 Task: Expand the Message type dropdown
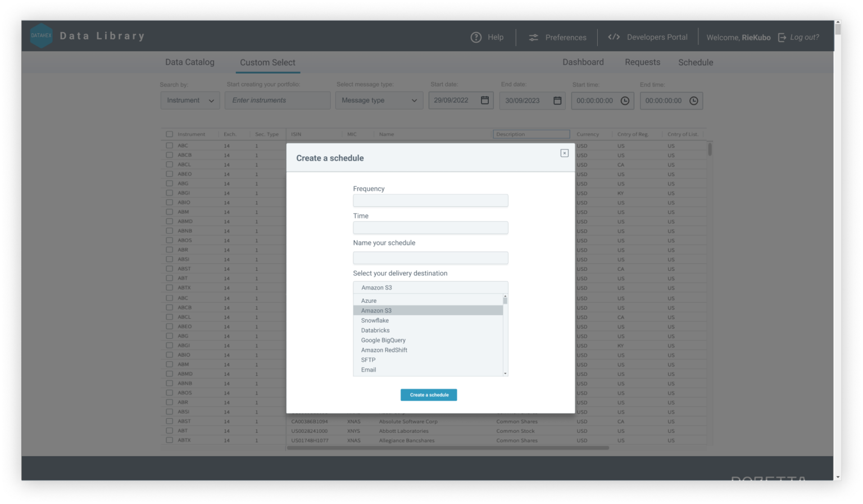[379, 101]
